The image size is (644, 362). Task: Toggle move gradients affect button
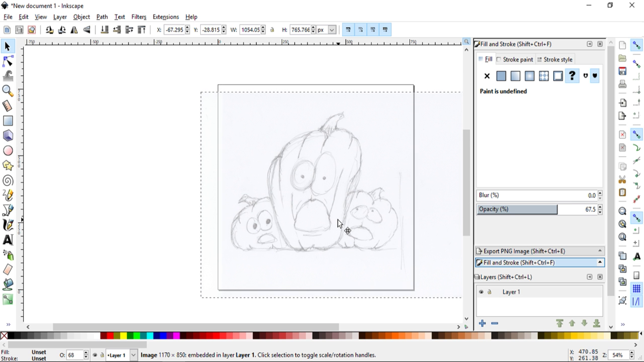[x=373, y=30]
